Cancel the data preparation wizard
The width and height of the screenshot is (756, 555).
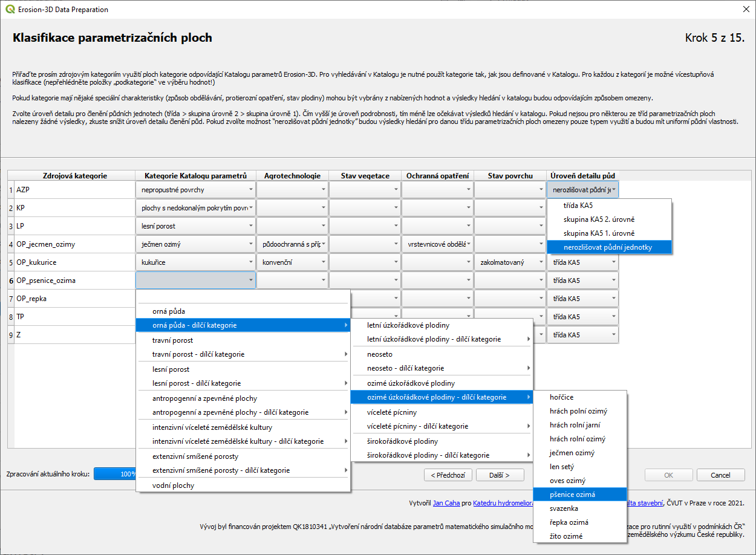(720, 475)
